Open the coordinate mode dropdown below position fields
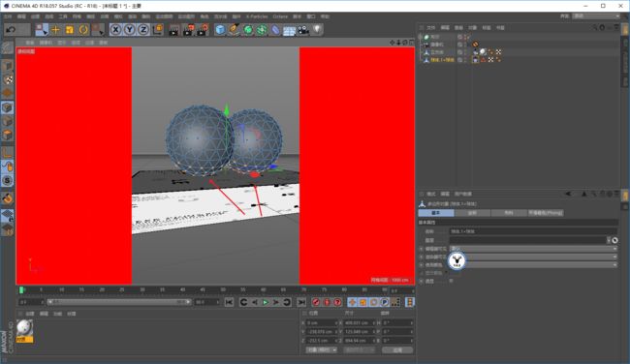The width and height of the screenshot is (630, 364). 321,349
